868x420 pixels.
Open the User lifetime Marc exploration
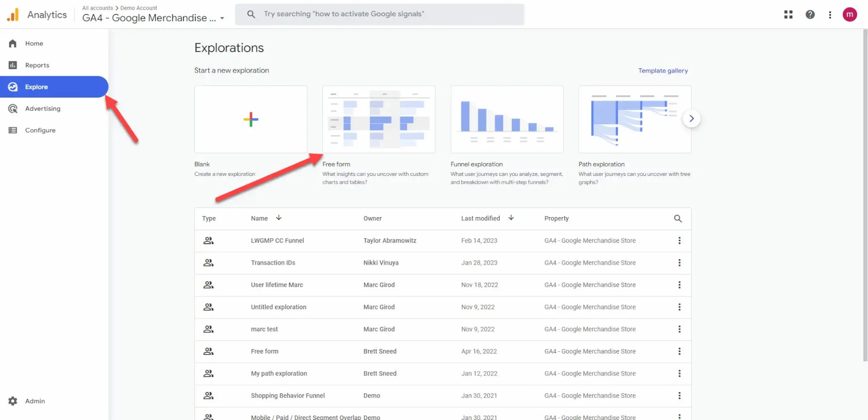coord(277,285)
